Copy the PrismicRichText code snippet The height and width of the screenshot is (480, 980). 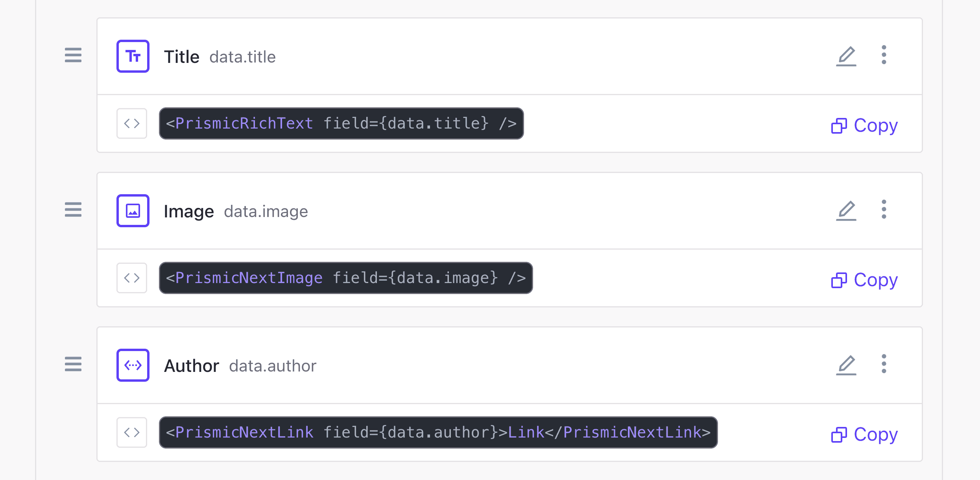pos(864,125)
